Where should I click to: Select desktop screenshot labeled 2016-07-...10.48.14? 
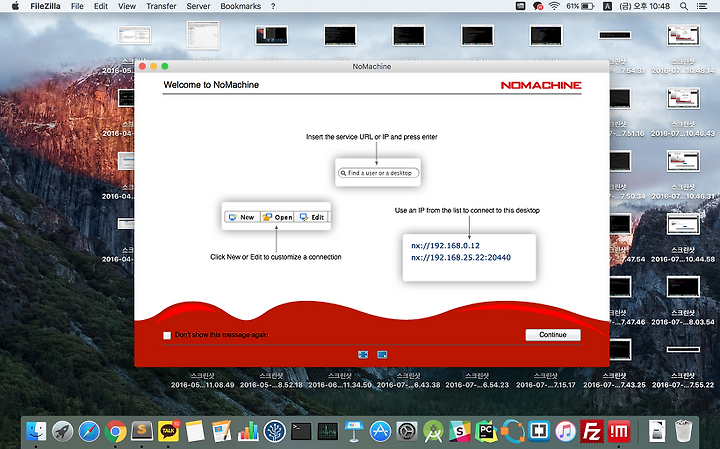tap(683, 36)
